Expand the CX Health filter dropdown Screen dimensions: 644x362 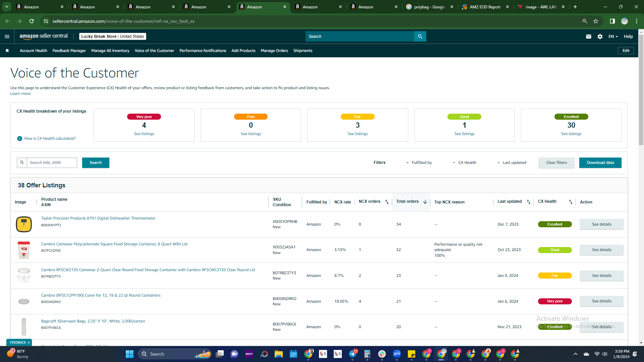click(464, 163)
